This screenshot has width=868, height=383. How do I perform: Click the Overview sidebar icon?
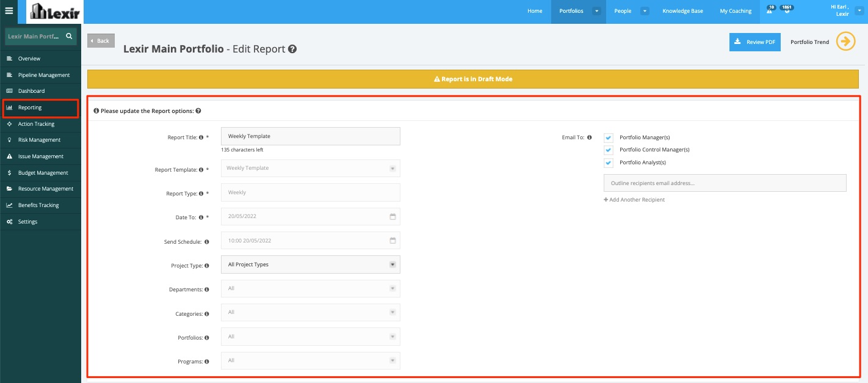9,59
